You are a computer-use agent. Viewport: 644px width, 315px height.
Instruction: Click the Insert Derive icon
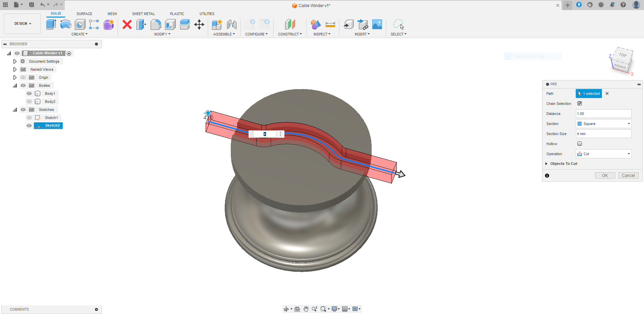[348, 24]
